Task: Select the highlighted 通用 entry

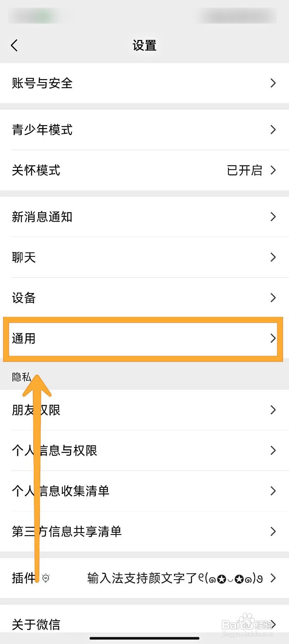Action: click(24, 339)
